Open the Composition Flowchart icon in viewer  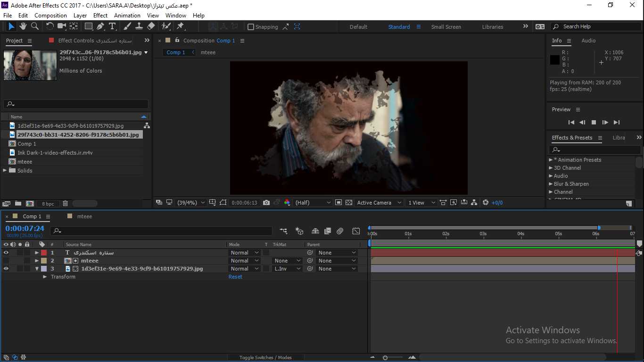click(x=474, y=203)
